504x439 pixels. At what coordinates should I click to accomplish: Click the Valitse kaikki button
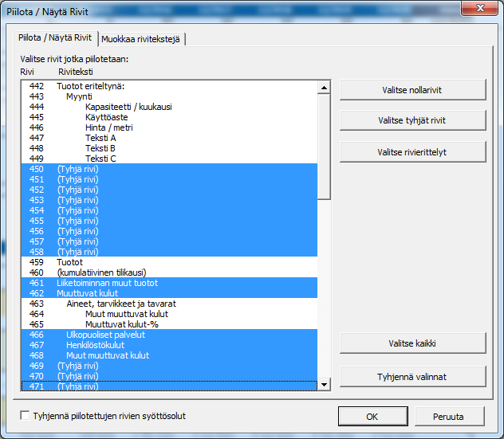[x=412, y=343]
